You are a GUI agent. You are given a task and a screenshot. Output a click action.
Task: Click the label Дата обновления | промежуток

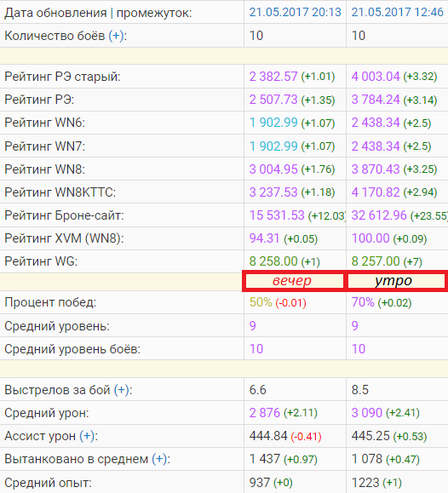tap(98, 14)
